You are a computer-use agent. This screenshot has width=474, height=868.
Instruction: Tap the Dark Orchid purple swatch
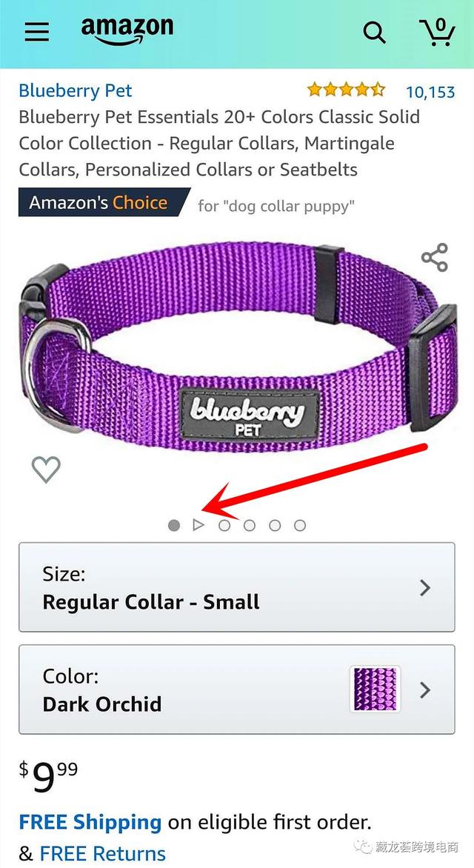[375, 690]
